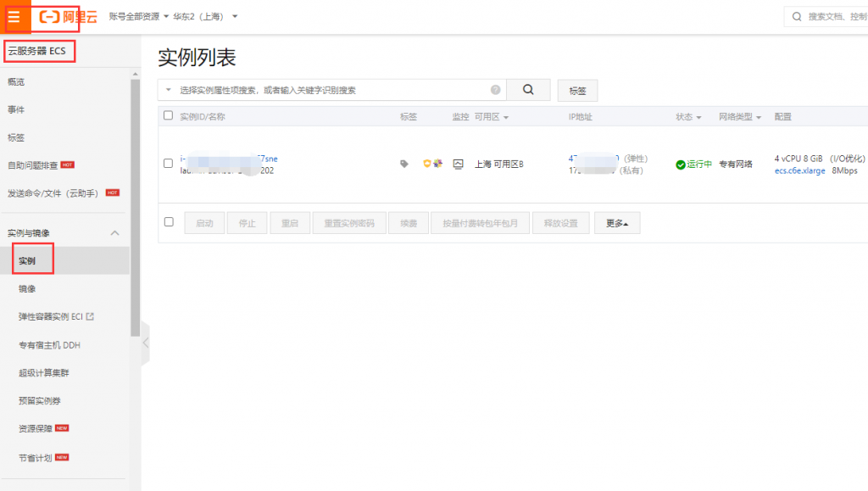Viewport: 868px width, 491px height.
Task: Click the tag icon in instance row
Action: click(404, 164)
